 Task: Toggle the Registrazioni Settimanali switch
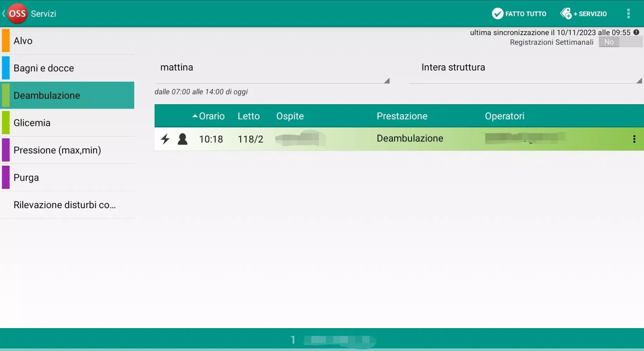click(620, 42)
